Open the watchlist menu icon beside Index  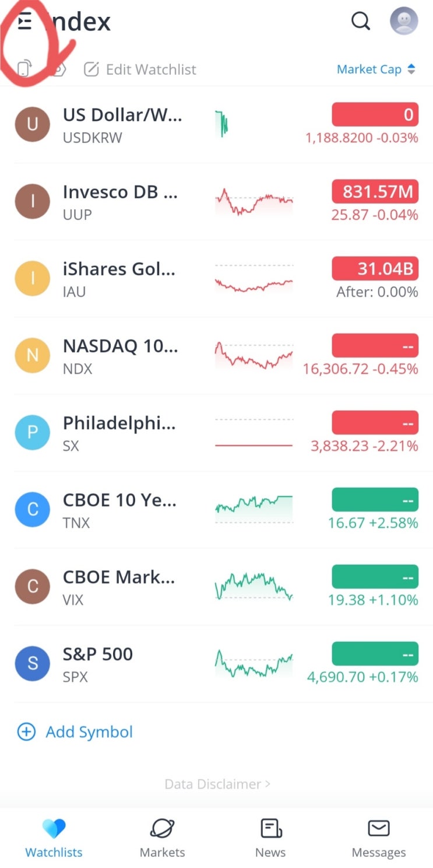click(x=24, y=22)
